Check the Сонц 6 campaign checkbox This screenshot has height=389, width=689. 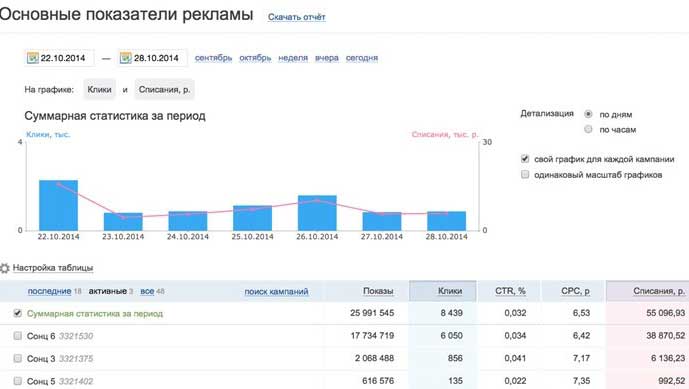coord(18,336)
